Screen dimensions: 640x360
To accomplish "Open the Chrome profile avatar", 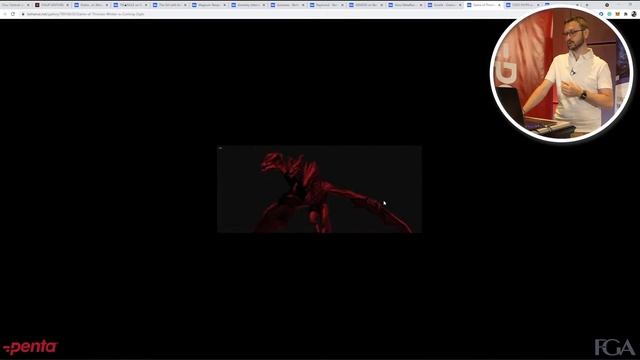I will [x=633, y=14].
